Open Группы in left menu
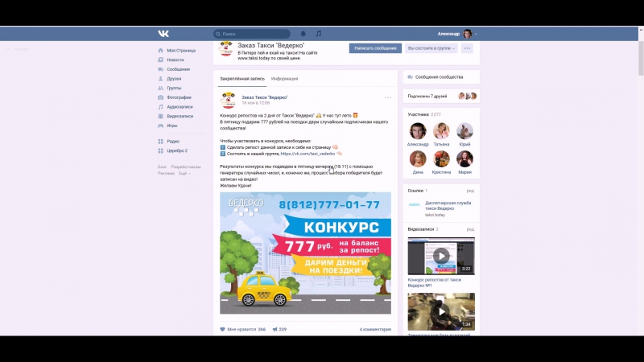644x362 pixels. pyautogui.click(x=174, y=88)
